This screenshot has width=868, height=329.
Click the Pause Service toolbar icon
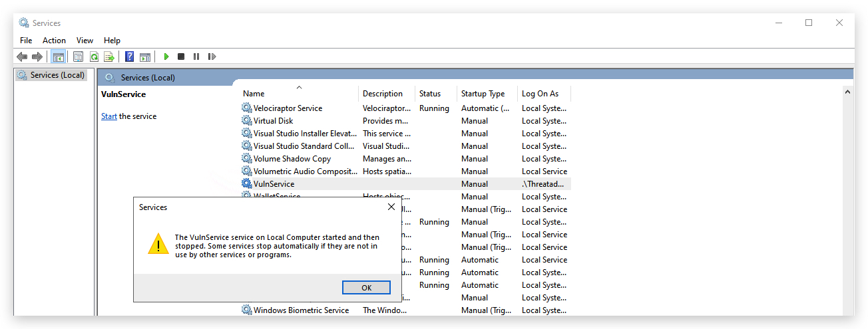pyautogui.click(x=196, y=57)
